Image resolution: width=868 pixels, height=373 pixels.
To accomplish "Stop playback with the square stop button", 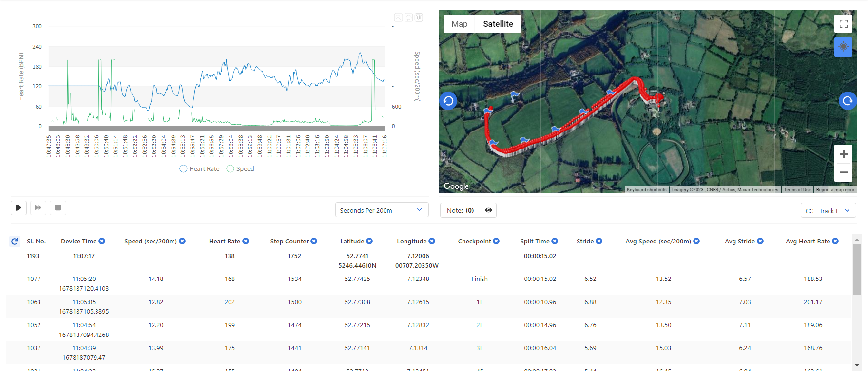I will click(58, 208).
